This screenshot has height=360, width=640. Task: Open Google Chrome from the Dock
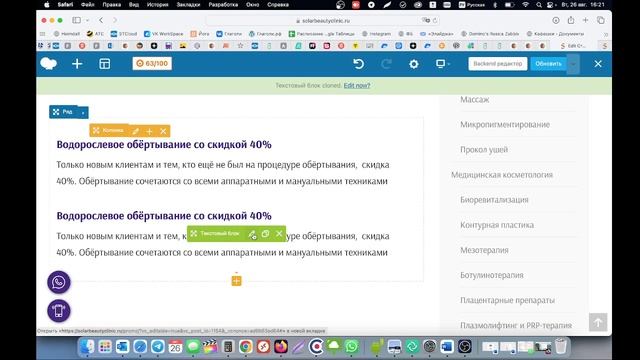click(x=246, y=347)
